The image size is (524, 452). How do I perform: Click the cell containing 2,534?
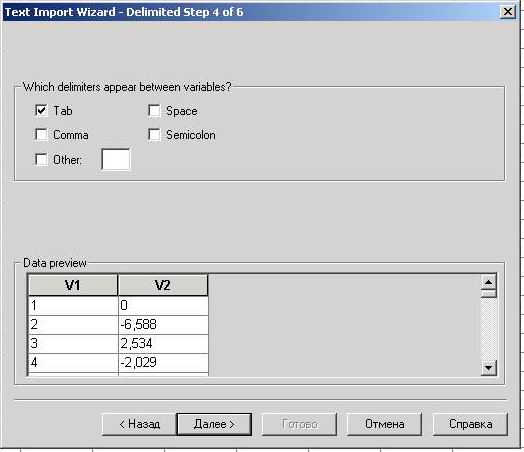pyautogui.click(x=163, y=344)
